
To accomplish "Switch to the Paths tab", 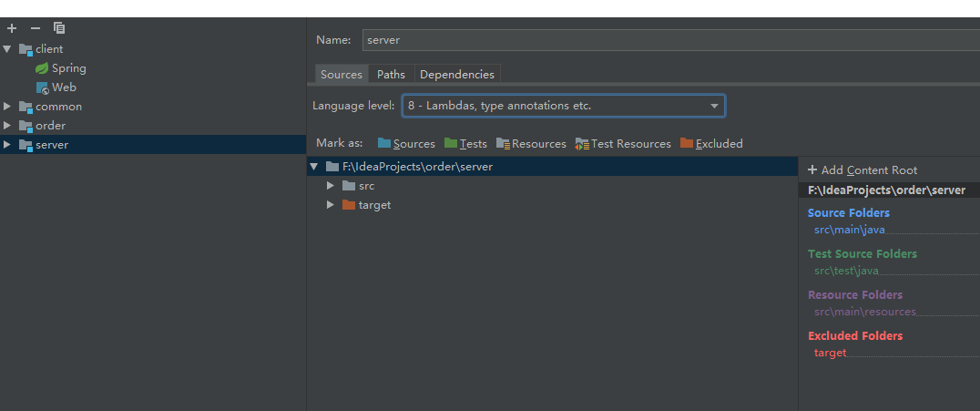I will pos(391,75).
